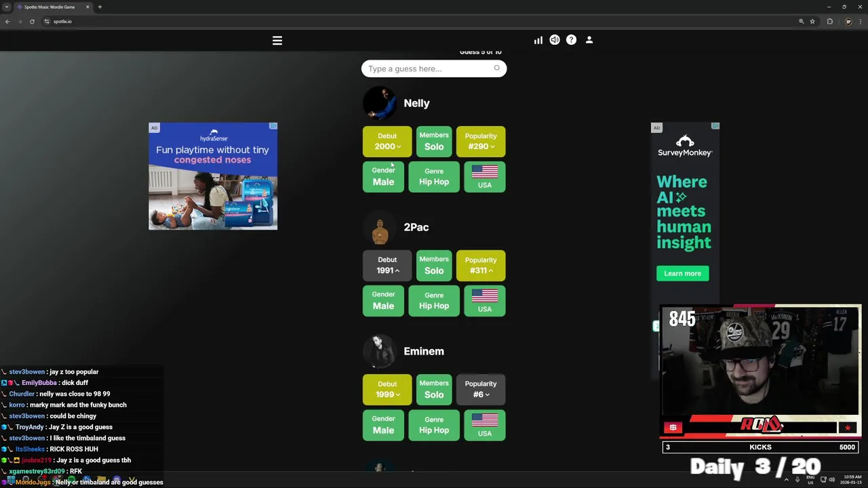Image resolution: width=868 pixels, height=488 pixels.
Task: Open the taskbar clock showing 10:59 AM
Action: (852, 479)
